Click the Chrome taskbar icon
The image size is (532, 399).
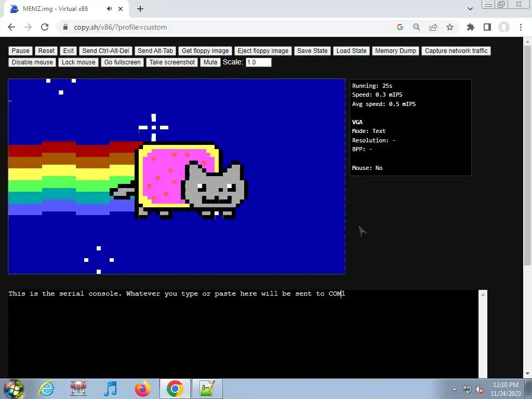[x=175, y=389]
